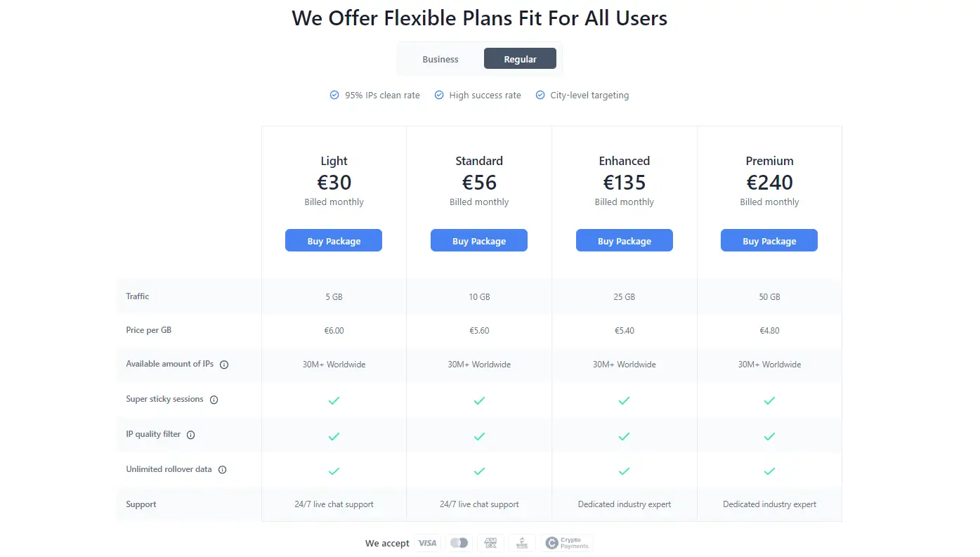This screenshot has width=980, height=557.
Task: Open the info tooltip next to Available amount of IPs
Action: [x=223, y=365]
